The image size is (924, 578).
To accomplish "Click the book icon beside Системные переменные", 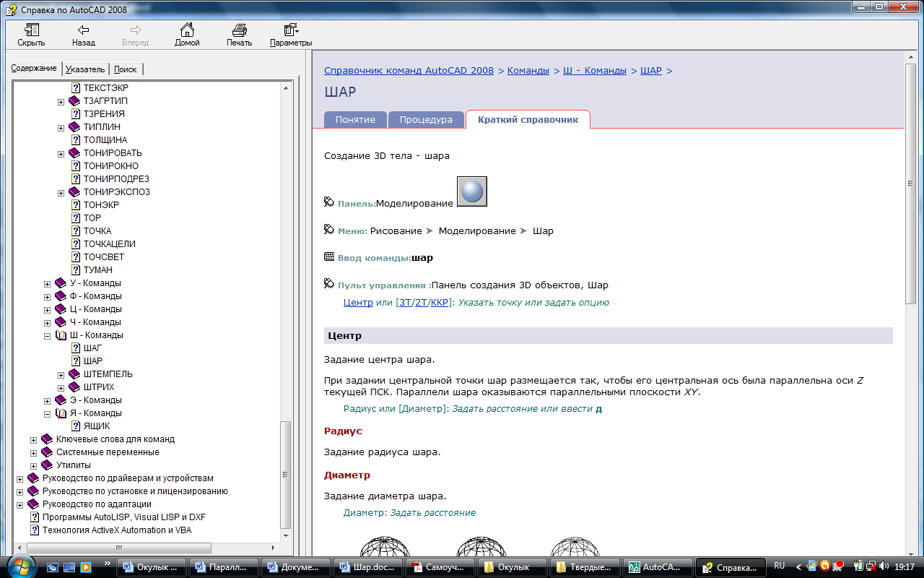I will point(47,452).
